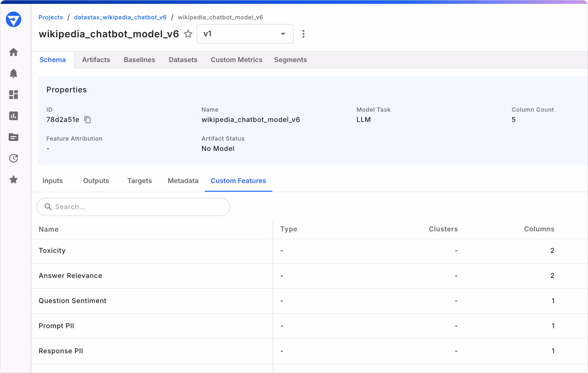Open the Fiddler logo home
The image size is (588, 373).
(14, 19)
